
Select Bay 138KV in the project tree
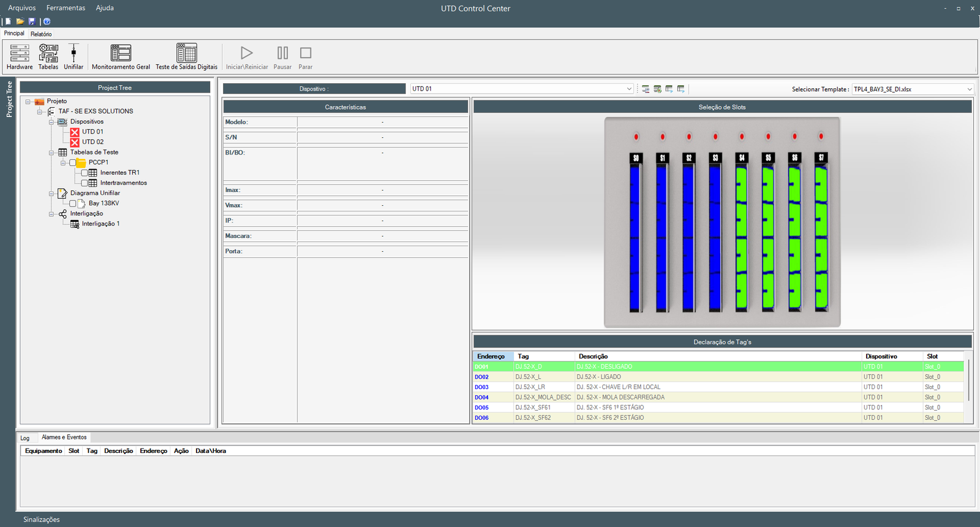click(x=104, y=203)
